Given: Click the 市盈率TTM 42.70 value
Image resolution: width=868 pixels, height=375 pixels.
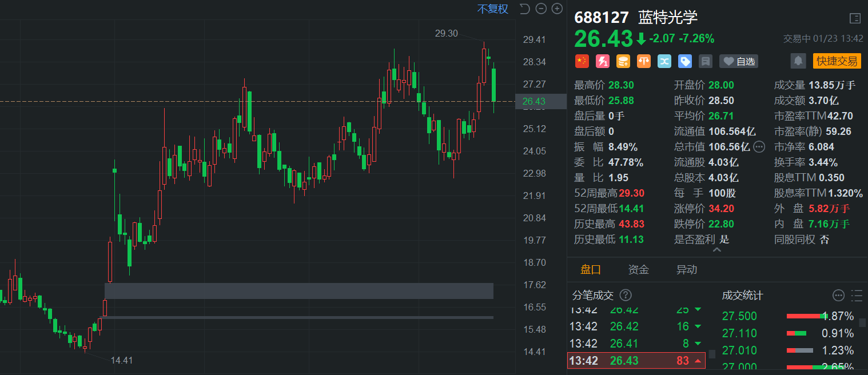Looking at the screenshot, I should click(839, 116).
